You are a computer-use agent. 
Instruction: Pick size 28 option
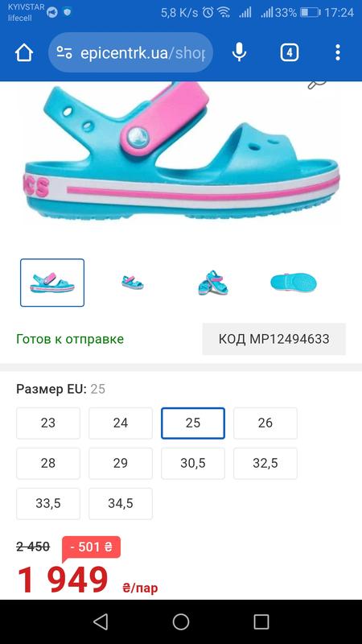[48, 464]
